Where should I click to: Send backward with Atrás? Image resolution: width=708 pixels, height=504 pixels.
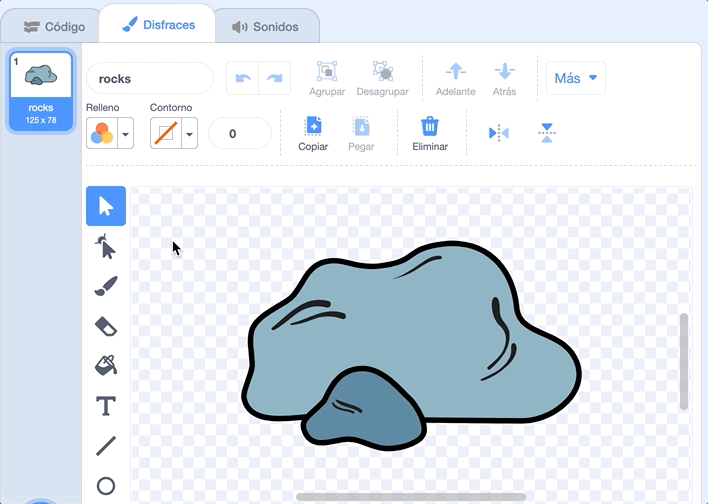tap(504, 79)
